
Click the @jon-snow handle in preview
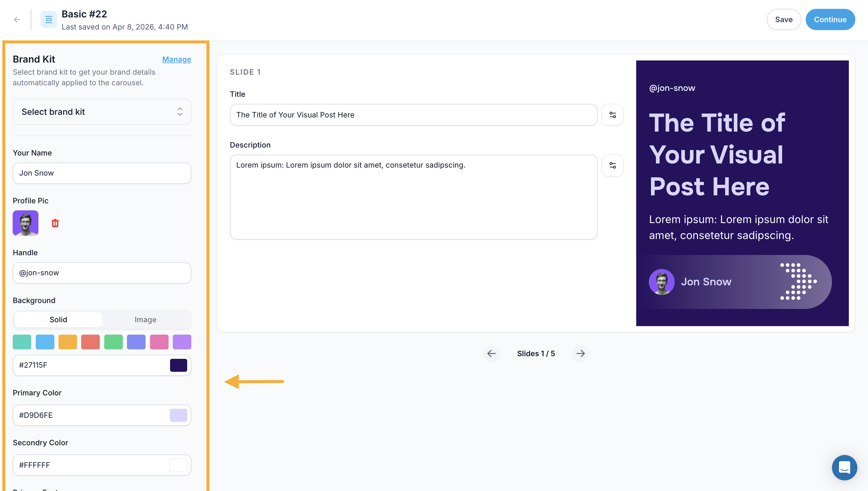(672, 88)
